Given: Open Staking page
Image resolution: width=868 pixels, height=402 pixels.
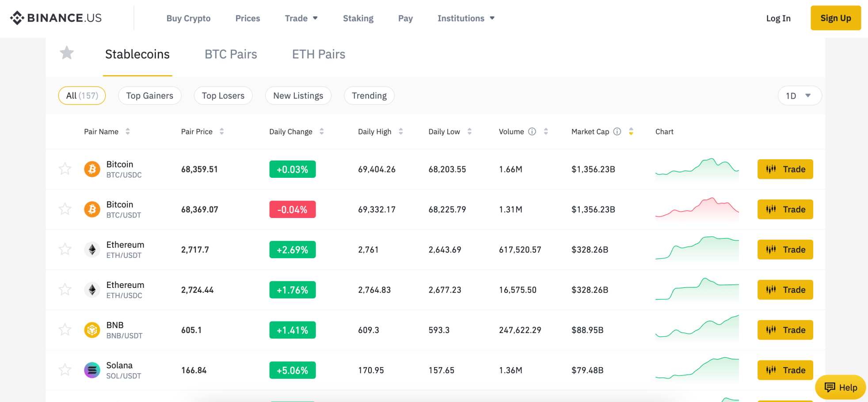Looking at the screenshot, I should pyautogui.click(x=358, y=18).
